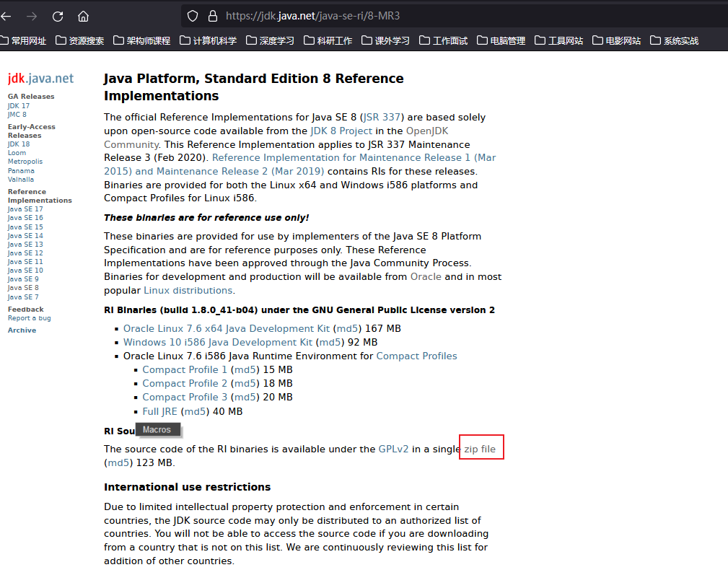Open the JSR 337 link
Image resolution: width=728 pixels, height=588 pixels.
382,117
